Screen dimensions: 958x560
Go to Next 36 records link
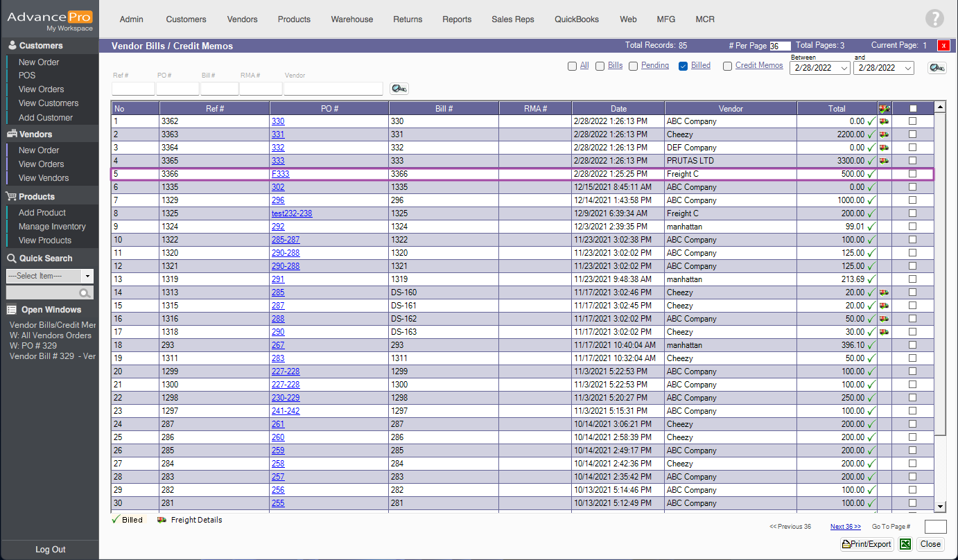coord(845,527)
